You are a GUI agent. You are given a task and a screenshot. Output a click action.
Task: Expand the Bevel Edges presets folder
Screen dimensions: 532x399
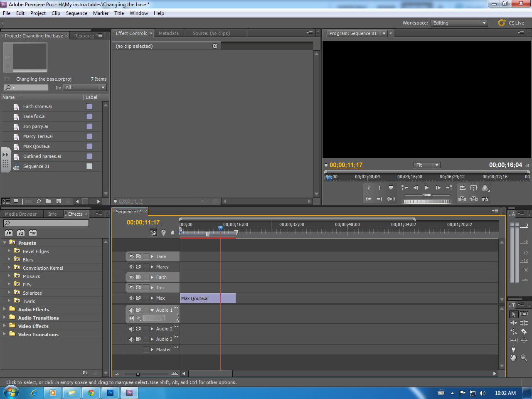(9, 251)
